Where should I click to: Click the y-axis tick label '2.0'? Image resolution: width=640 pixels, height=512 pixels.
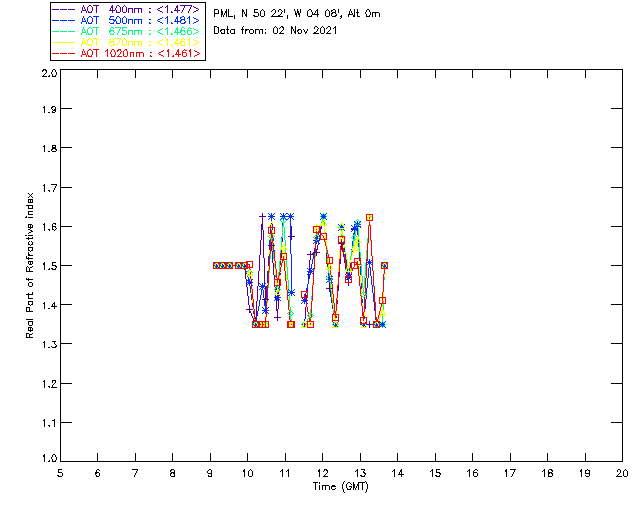pyautogui.click(x=49, y=73)
